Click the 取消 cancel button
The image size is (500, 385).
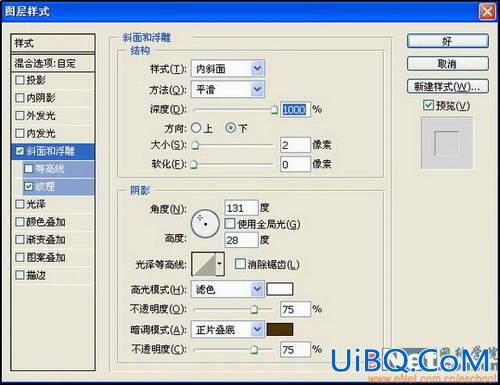click(448, 64)
